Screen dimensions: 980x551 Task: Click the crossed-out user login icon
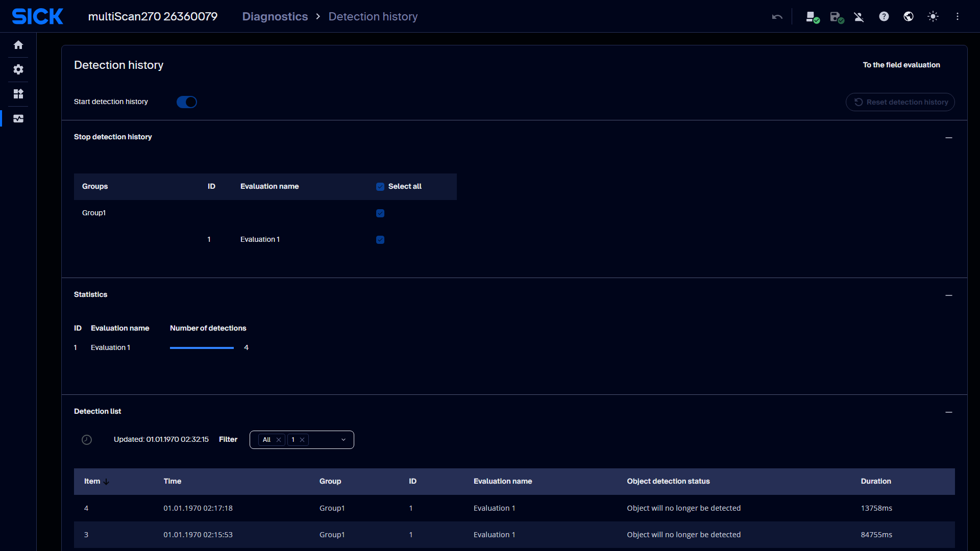859,17
